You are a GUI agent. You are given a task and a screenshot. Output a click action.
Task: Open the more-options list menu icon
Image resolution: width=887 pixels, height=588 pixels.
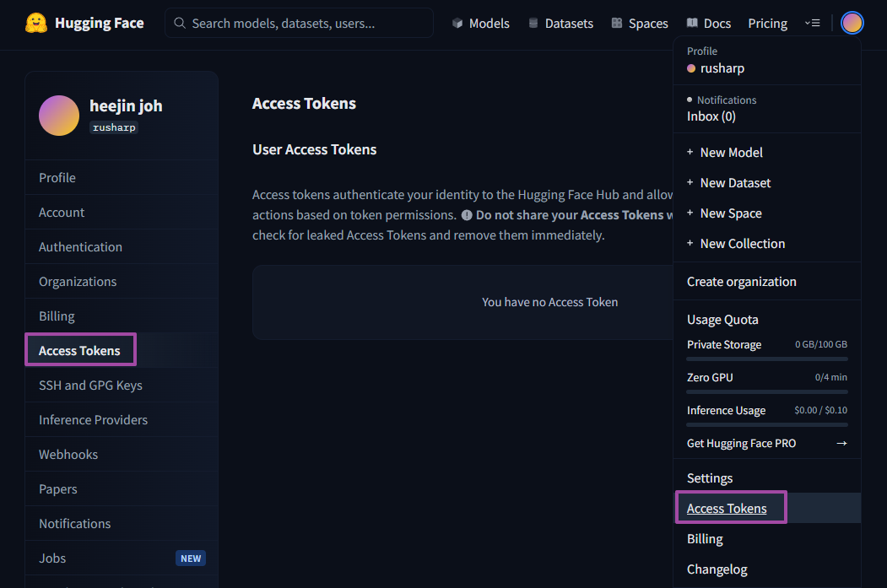tap(813, 23)
